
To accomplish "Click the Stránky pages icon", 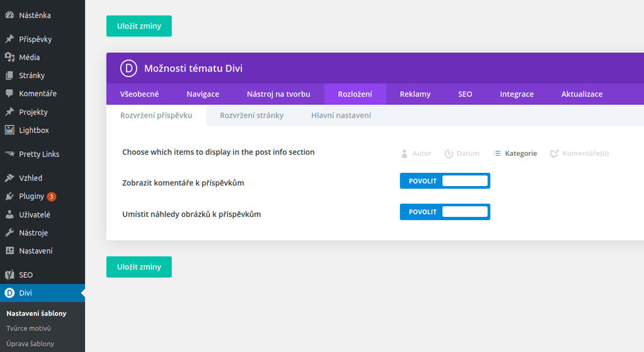I will (9, 75).
